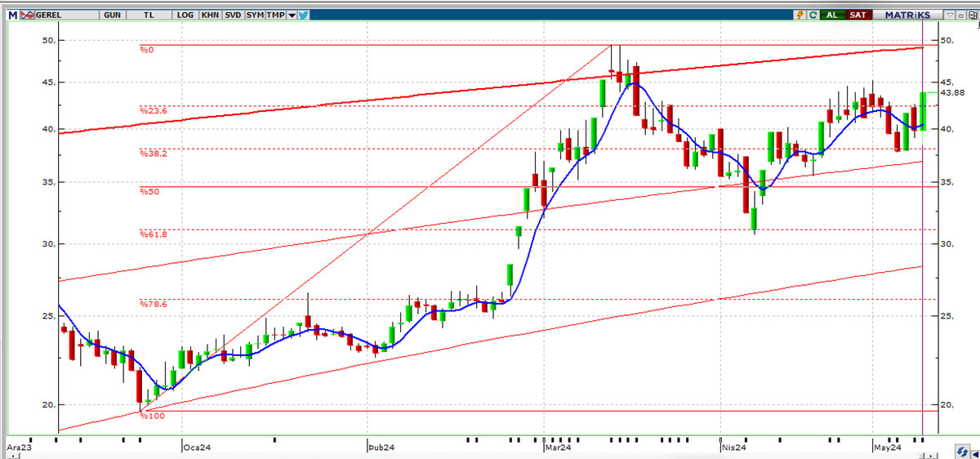Select the %50 Fibonacci level label
980x459 pixels.
[149, 191]
